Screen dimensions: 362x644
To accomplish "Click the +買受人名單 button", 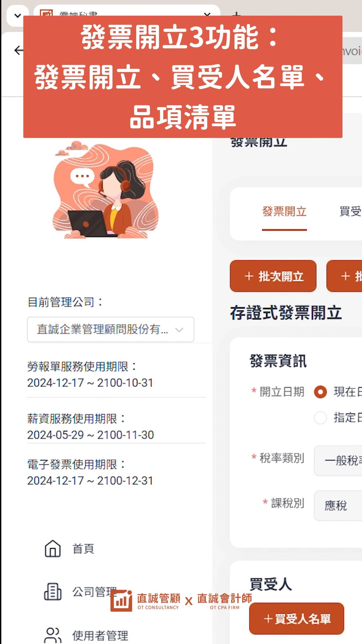I will 297,619.
